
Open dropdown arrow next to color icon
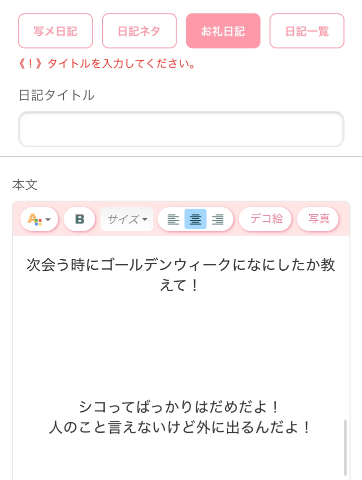pyautogui.click(x=48, y=220)
